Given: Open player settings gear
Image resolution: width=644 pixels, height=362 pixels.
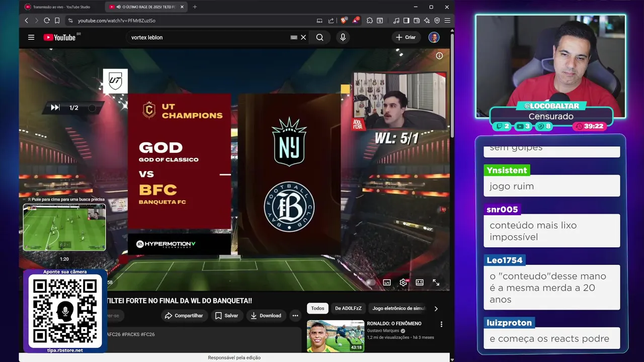Looking at the screenshot, I should (x=403, y=283).
